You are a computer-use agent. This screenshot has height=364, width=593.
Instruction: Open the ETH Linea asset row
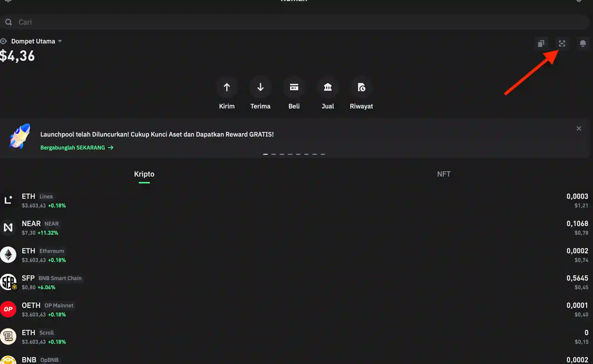[295, 201]
